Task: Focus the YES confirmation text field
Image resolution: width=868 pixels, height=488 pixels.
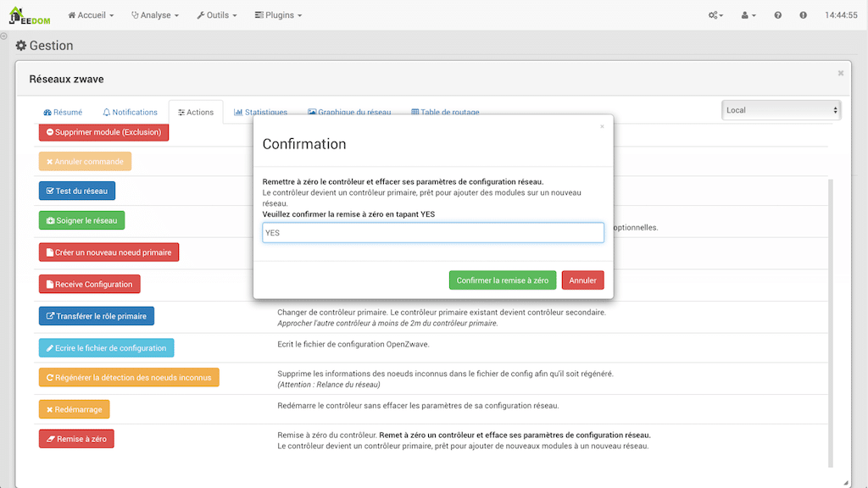Action: point(433,233)
